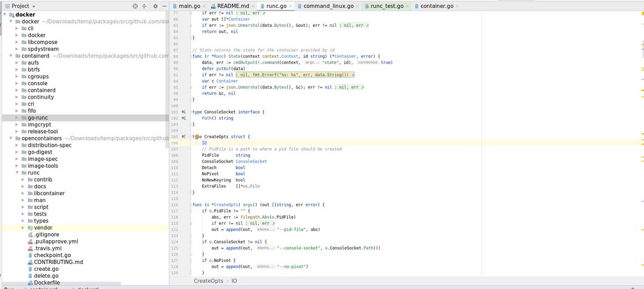This screenshot has width=644, height=289.
Task: Expand the vendor folder arrow
Action: (x=24, y=227)
